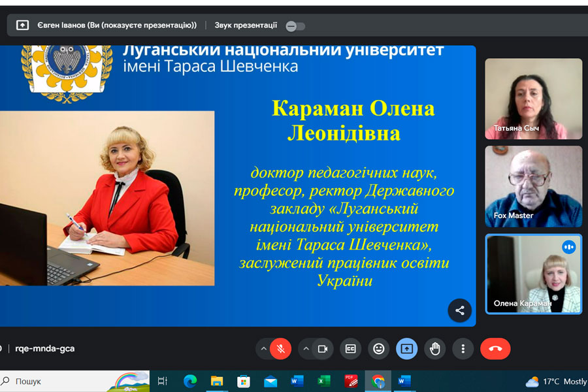Turn on the camera button
The height and width of the screenshot is (392, 588).
tap(323, 349)
